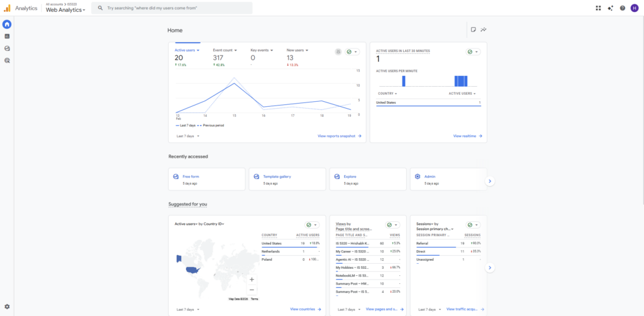Open the Help question mark icon
This screenshot has width=644, height=316.
tap(622, 8)
